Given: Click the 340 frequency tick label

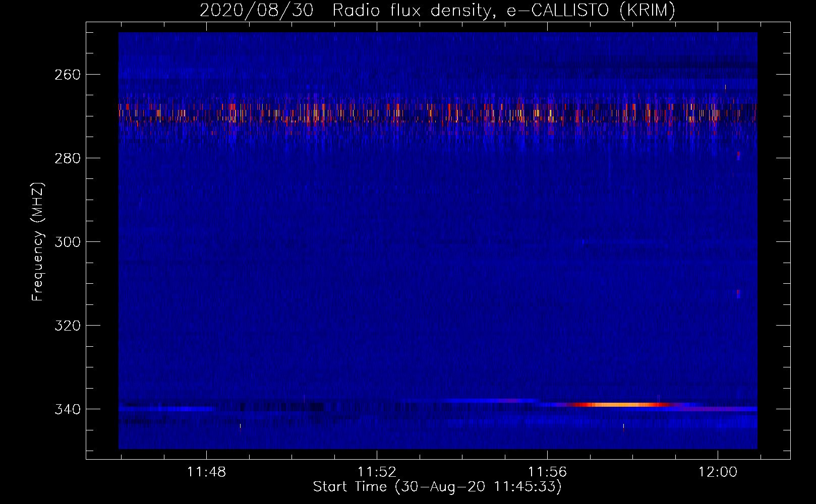Looking at the screenshot, I should [68, 409].
